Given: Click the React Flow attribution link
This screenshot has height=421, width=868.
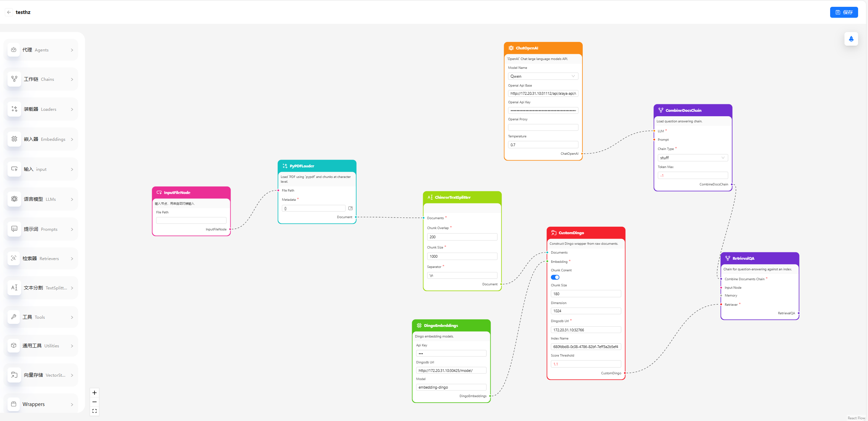Looking at the screenshot, I should pos(856,418).
